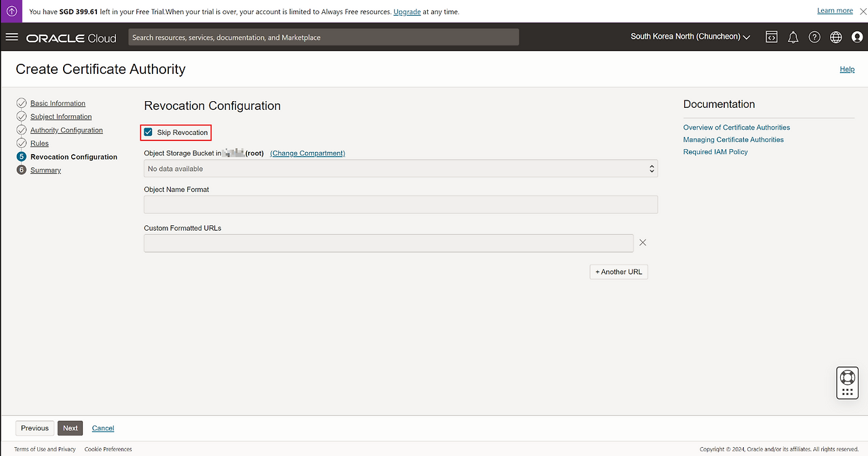Uncheck the Skip Revocation checkbox
The image size is (868, 456).
coord(149,132)
